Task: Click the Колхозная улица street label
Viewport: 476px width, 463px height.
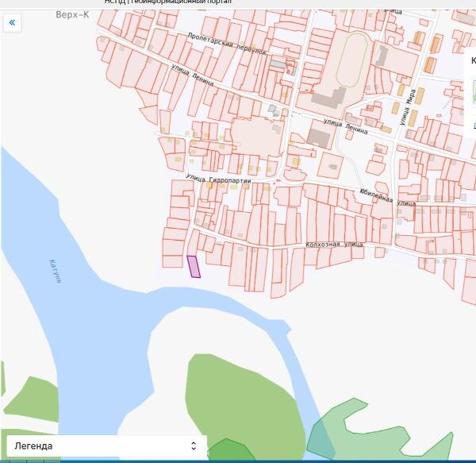Action: click(334, 245)
